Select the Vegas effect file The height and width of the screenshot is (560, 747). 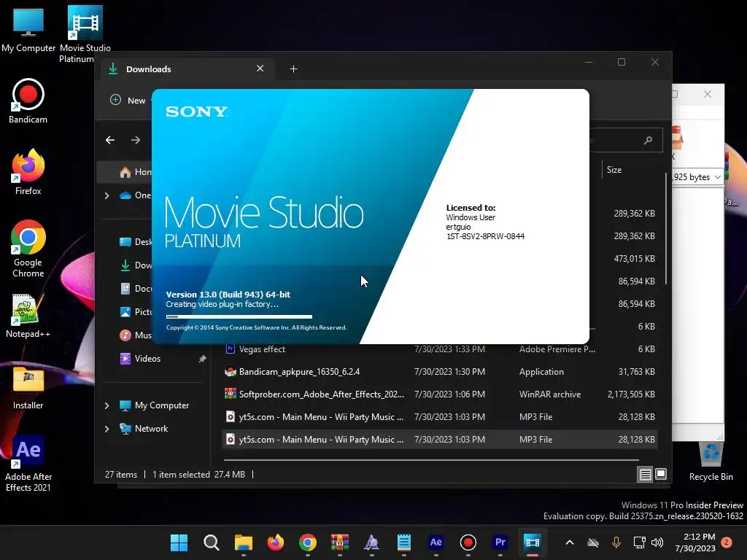[262, 349]
